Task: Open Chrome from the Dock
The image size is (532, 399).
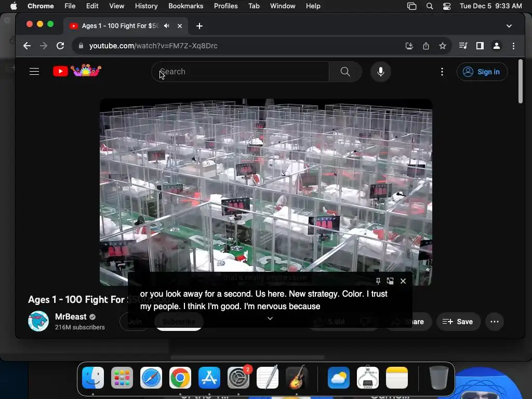Action: click(x=180, y=378)
